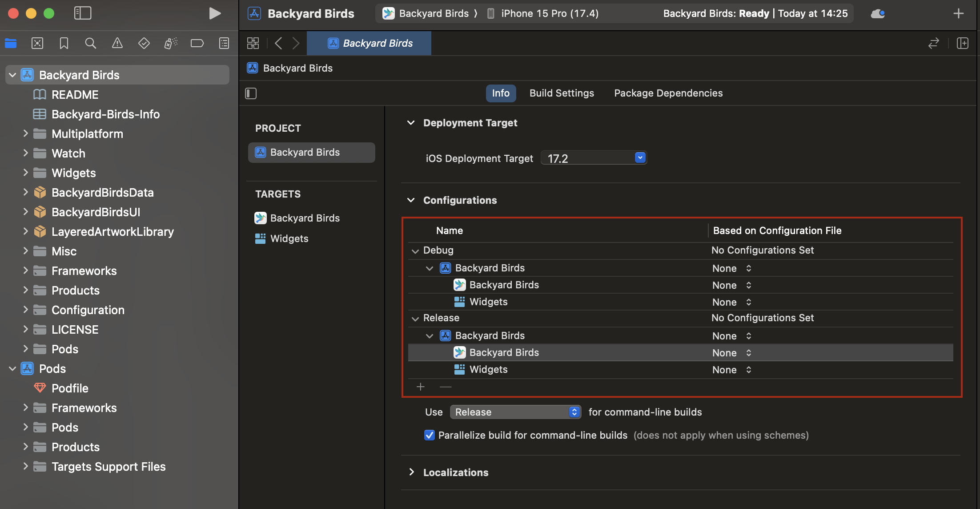Click the editor swap arrows icon

pos(934,43)
